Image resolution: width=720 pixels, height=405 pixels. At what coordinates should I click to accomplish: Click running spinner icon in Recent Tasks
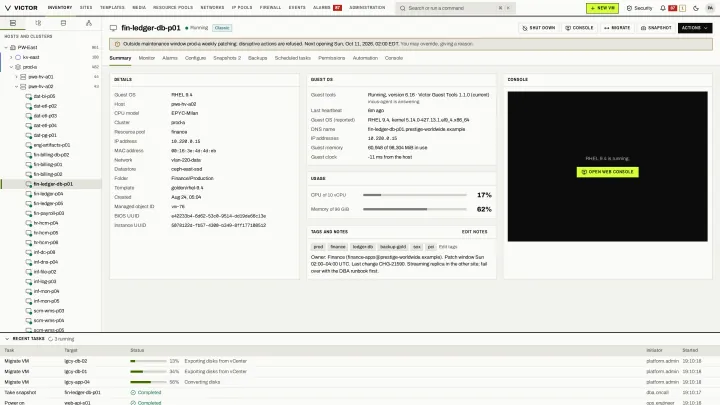51,339
